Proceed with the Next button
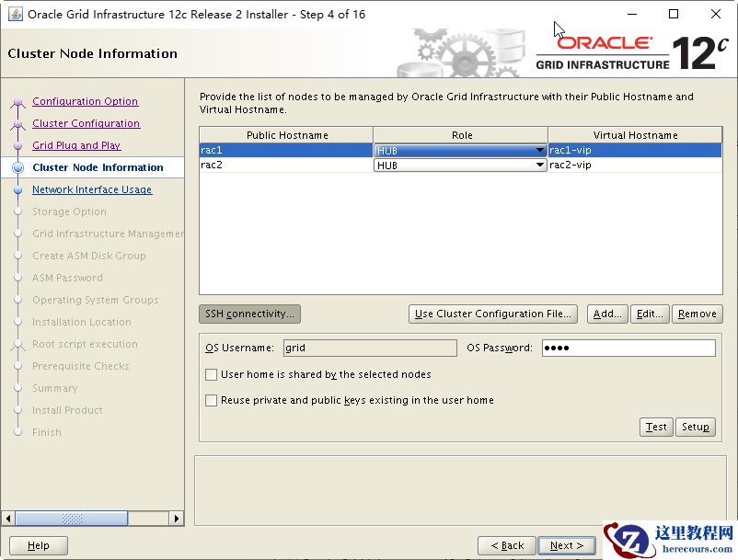 567,545
